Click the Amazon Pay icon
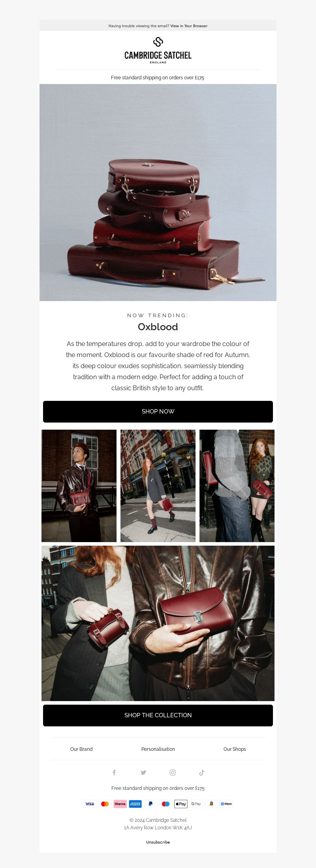Viewport: 316px width, 868px height. click(211, 804)
